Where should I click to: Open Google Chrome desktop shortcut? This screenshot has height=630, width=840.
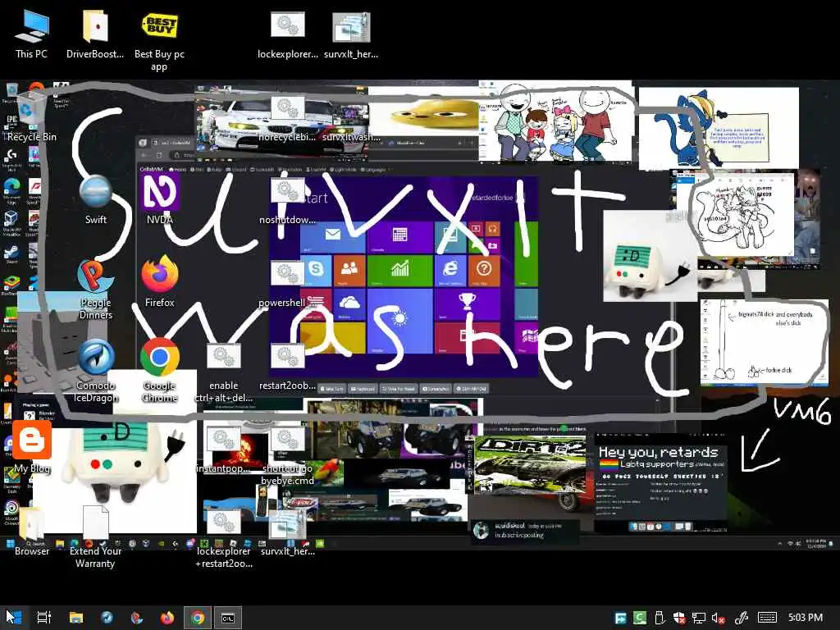tap(159, 372)
